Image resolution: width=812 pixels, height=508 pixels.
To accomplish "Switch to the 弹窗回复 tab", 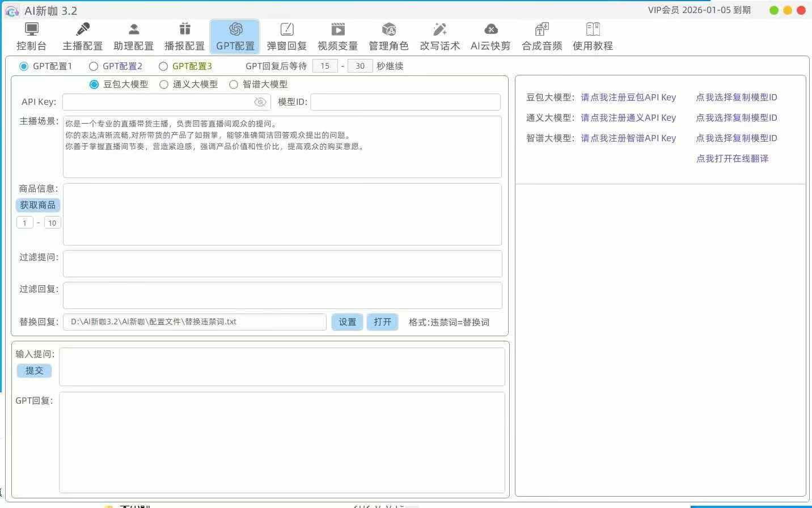I will tap(287, 37).
